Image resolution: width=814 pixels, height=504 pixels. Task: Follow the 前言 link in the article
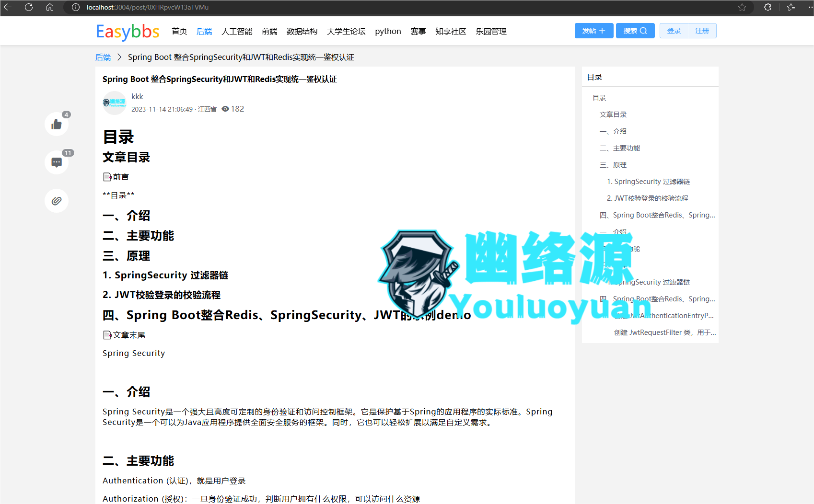click(120, 176)
